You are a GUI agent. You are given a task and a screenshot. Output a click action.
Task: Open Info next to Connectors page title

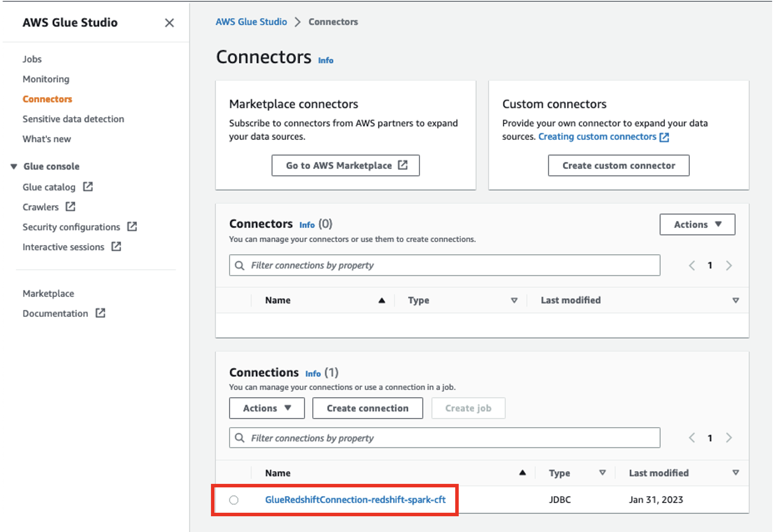tap(326, 60)
